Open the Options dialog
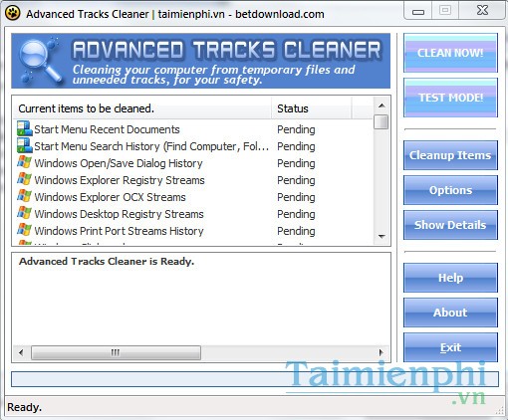 click(450, 190)
